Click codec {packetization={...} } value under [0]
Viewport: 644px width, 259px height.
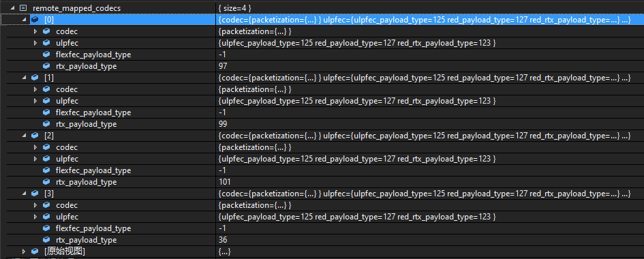click(x=255, y=31)
